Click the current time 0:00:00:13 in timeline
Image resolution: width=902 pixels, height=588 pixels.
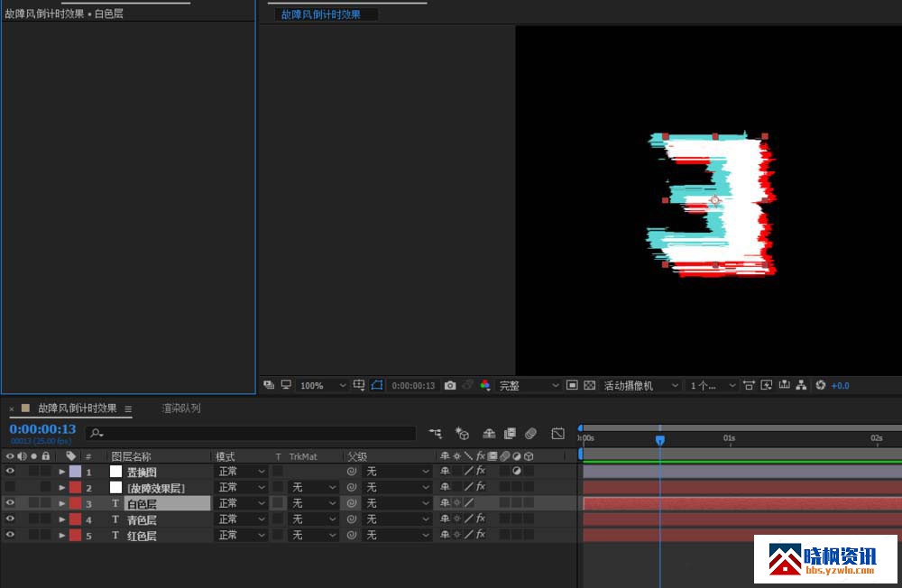pyautogui.click(x=42, y=429)
